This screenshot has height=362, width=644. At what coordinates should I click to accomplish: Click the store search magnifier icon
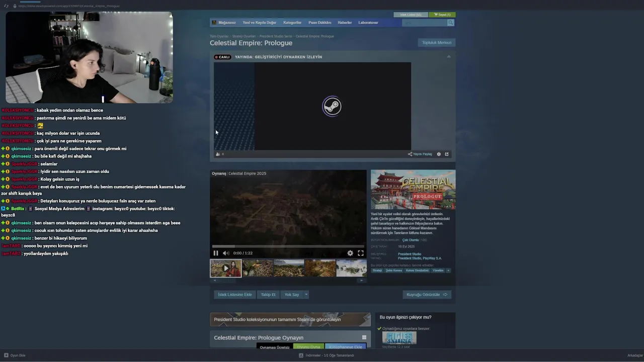[450, 23]
